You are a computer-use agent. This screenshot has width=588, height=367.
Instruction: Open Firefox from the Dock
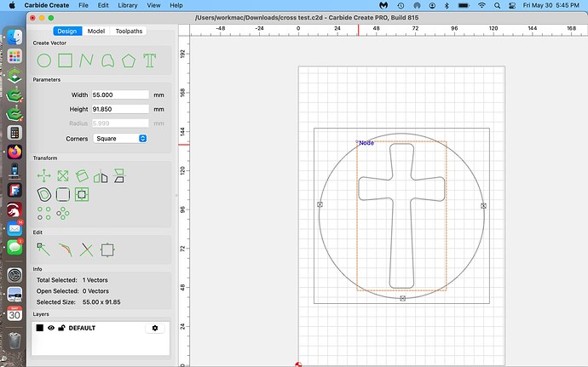coord(14,152)
